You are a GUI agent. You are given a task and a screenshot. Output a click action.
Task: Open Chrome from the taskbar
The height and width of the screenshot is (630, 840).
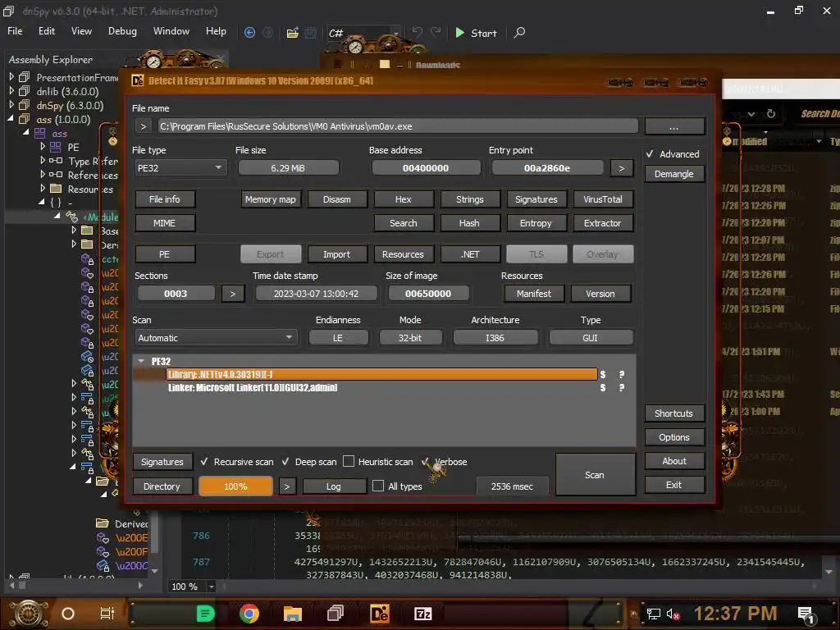249,614
